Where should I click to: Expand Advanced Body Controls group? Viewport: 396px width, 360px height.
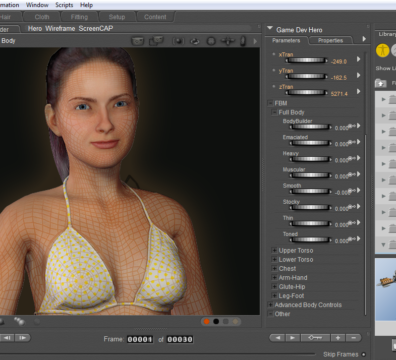click(270, 305)
